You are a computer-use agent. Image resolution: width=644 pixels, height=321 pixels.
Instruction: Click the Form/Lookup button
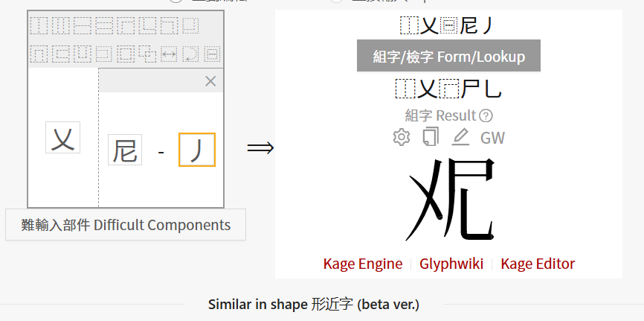448,56
